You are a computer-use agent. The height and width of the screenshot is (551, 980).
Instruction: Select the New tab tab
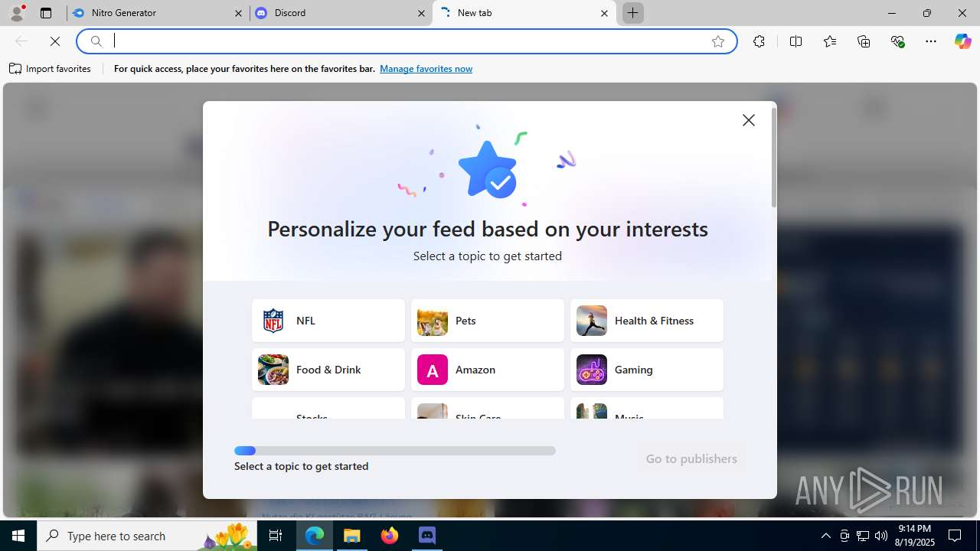point(524,13)
